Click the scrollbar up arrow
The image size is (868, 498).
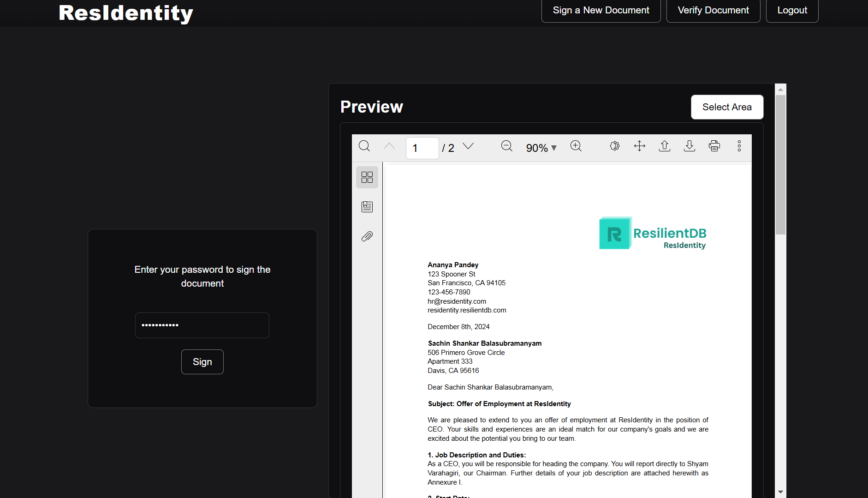(x=780, y=90)
